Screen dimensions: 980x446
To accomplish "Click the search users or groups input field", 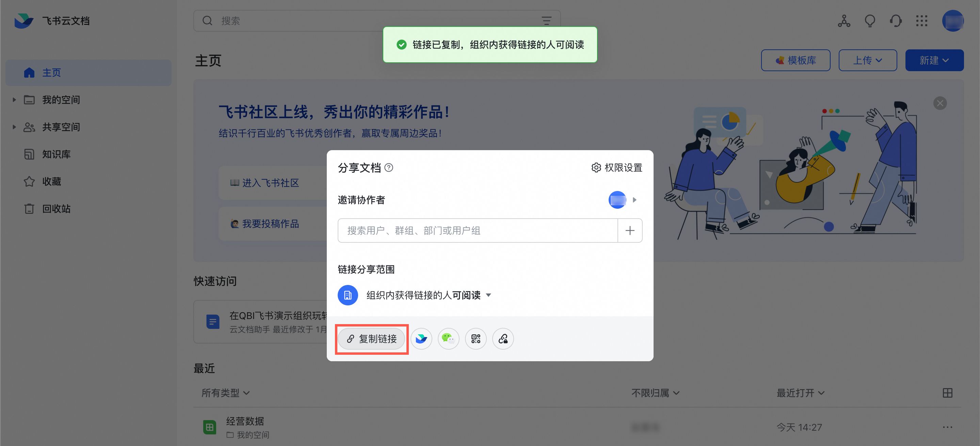I will tap(478, 230).
